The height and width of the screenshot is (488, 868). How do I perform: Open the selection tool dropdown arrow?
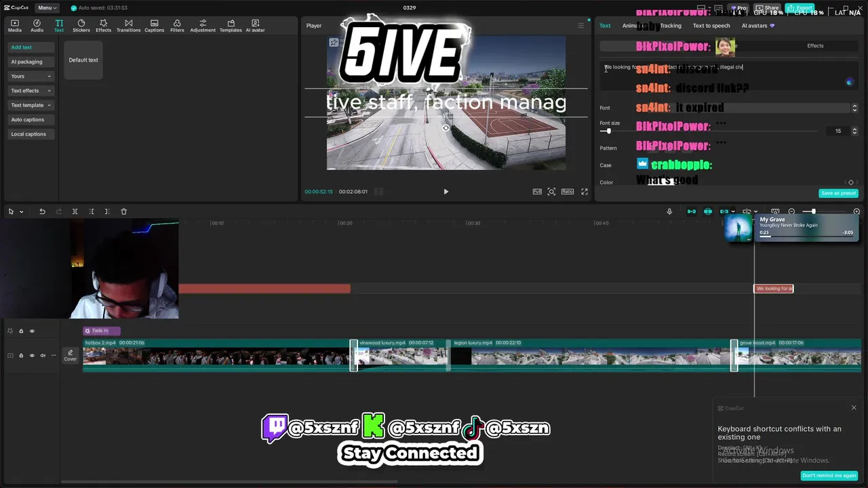[x=21, y=211]
